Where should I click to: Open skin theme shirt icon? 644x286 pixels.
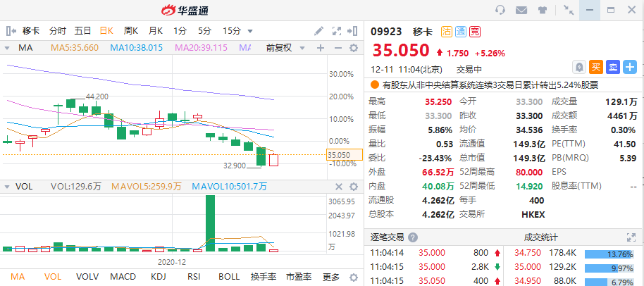coord(543,11)
